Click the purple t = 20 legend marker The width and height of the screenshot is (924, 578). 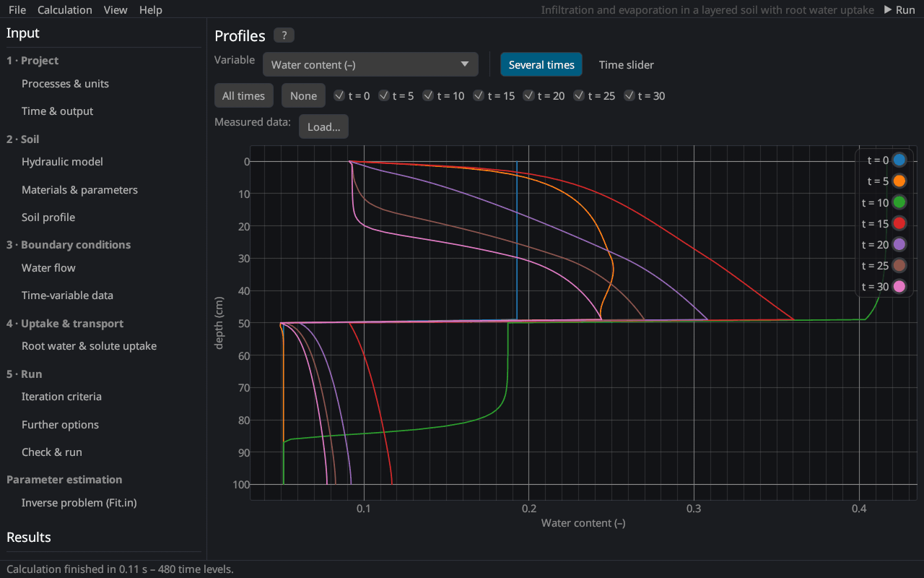tap(899, 244)
